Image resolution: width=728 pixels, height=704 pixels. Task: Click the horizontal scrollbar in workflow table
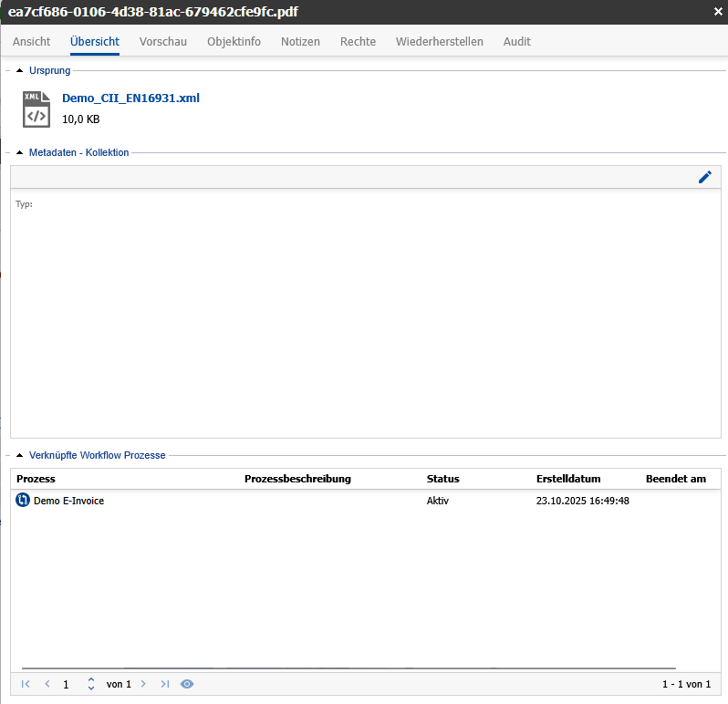348,668
